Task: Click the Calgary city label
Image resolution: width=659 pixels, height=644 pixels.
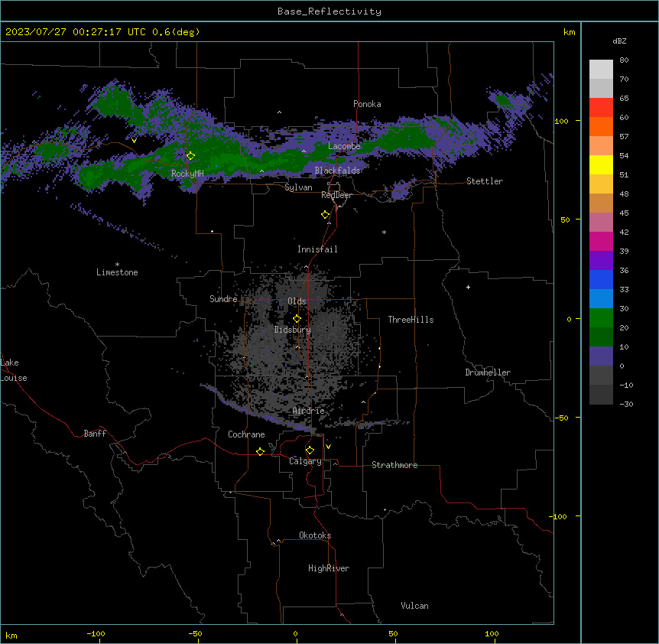Action: coord(305,461)
